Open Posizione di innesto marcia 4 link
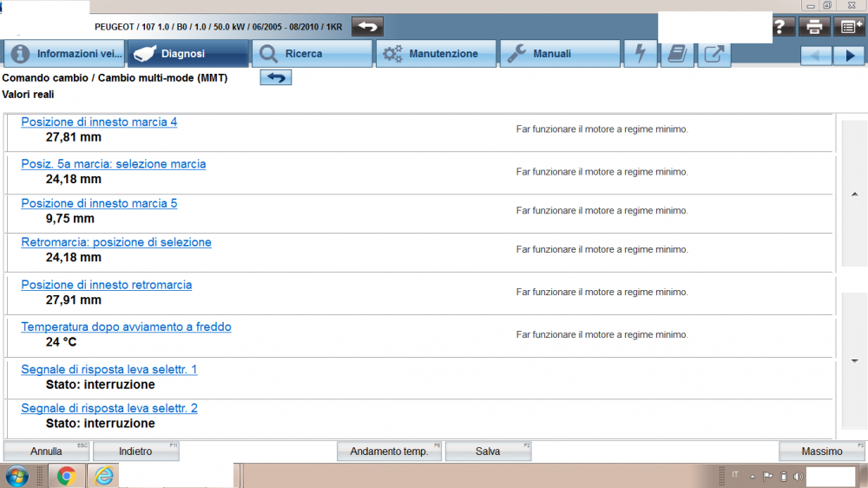868x488 pixels. click(99, 122)
